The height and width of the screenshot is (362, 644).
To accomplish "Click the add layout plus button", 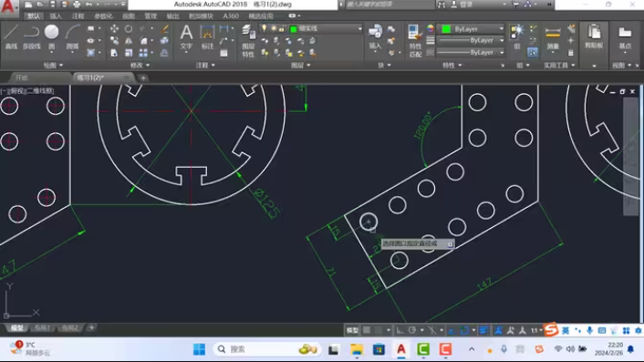I will coord(91,327).
